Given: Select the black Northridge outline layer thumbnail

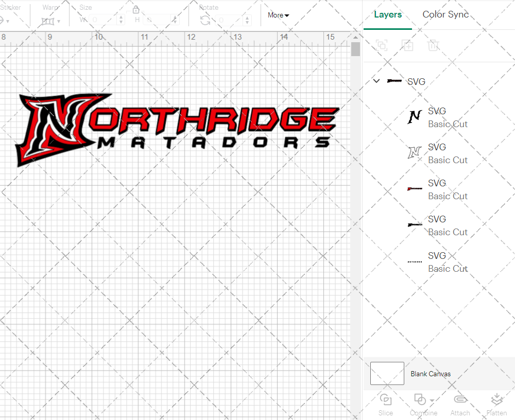Looking at the screenshot, I should [x=415, y=224].
